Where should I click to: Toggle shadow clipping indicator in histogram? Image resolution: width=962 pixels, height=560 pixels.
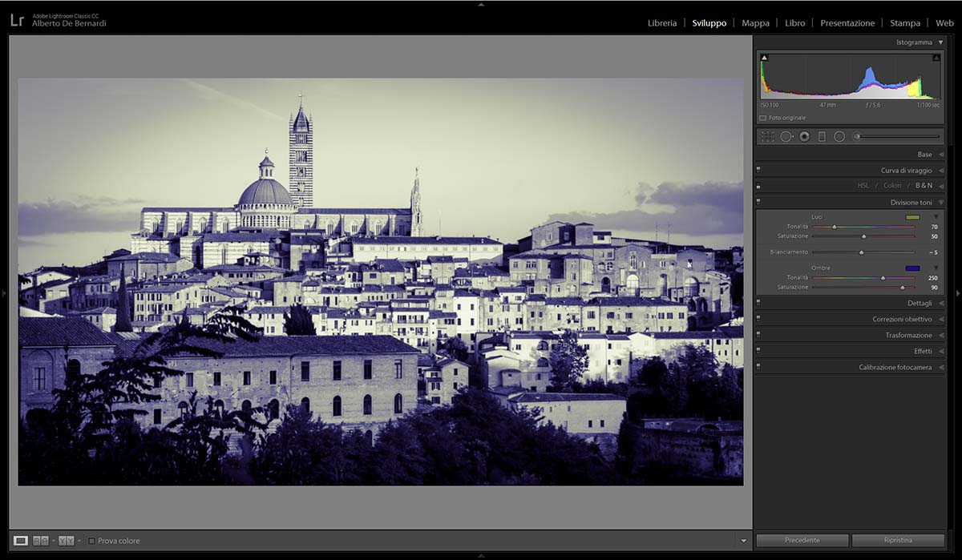click(764, 58)
